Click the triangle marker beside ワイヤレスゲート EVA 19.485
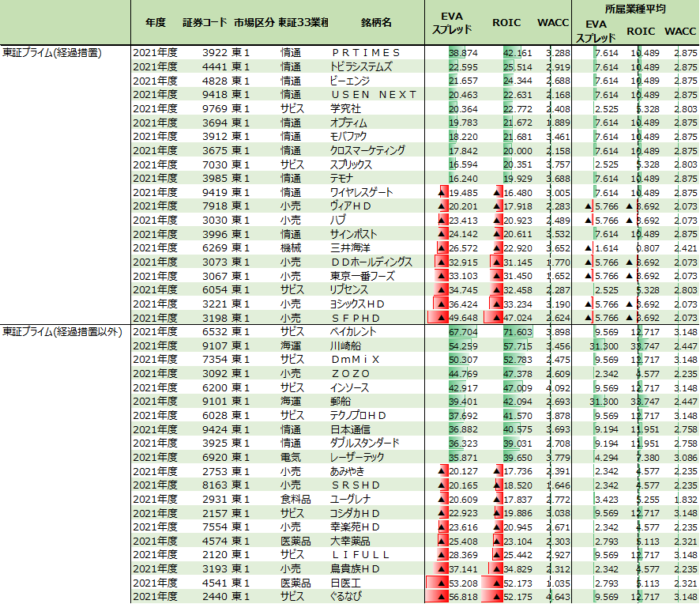This screenshot has width=700, height=604. (x=442, y=192)
